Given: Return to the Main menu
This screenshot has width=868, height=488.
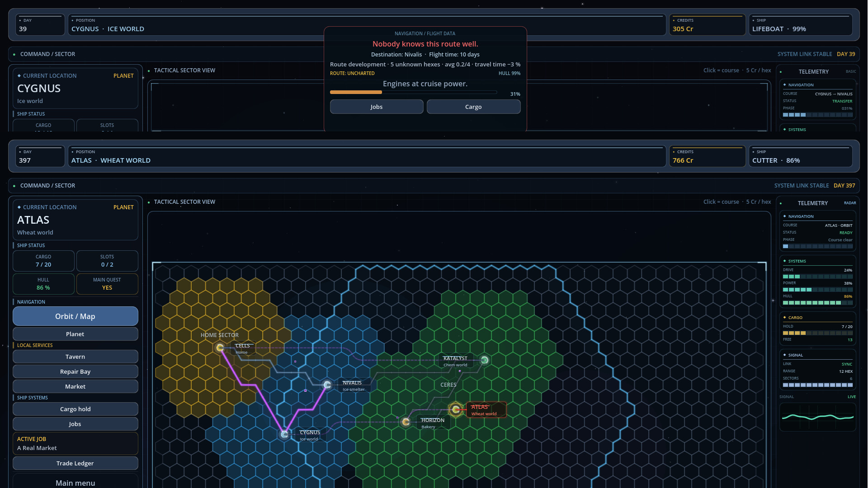Looking at the screenshot, I should 75,483.
